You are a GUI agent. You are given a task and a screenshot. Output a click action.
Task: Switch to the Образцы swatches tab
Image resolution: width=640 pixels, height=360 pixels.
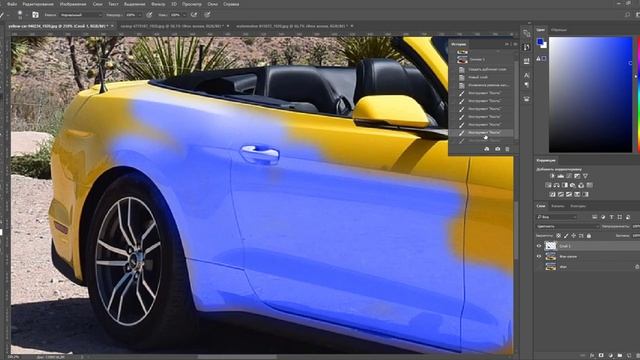(559, 30)
